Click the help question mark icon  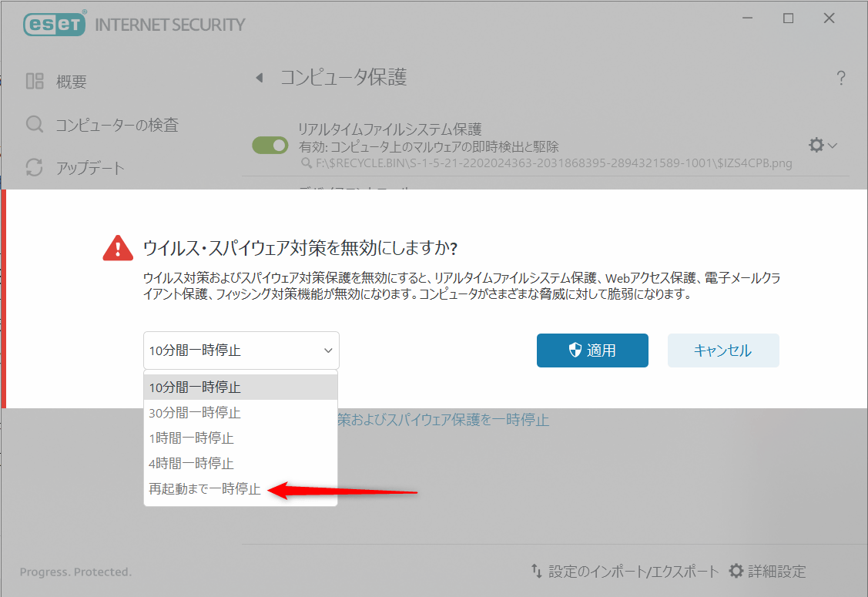[x=840, y=78]
